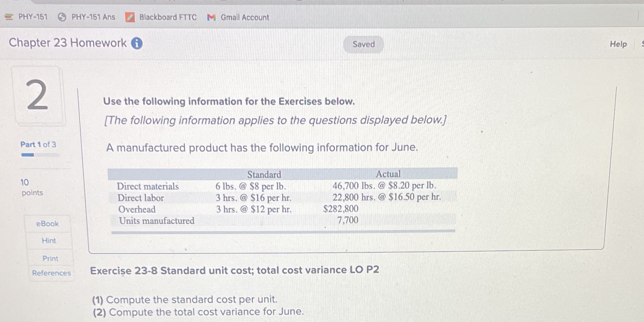Click the Saved status button
This screenshot has width=644, height=322.
click(x=362, y=44)
